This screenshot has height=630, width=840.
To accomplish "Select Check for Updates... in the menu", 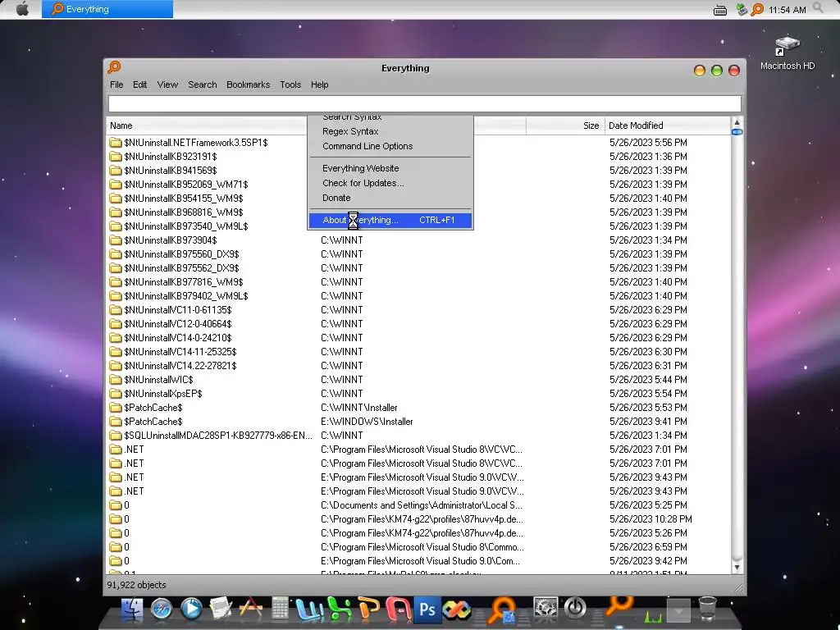I will coord(390,183).
